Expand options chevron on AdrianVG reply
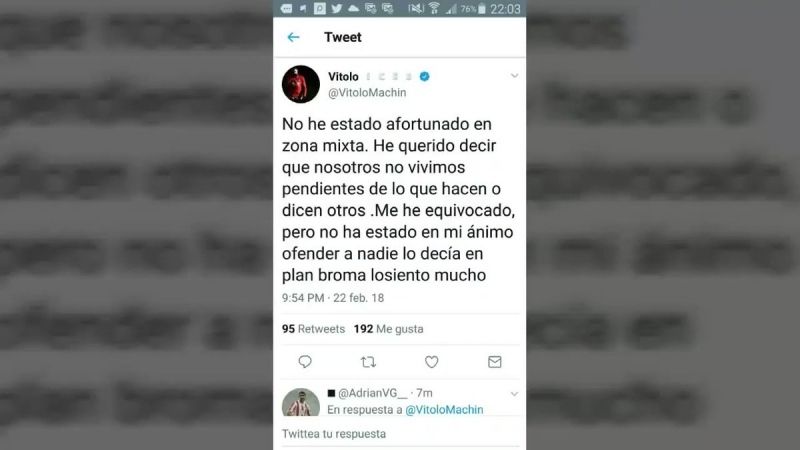Image resolution: width=800 pixels, height=450 pixels. (x=514, y=394)
